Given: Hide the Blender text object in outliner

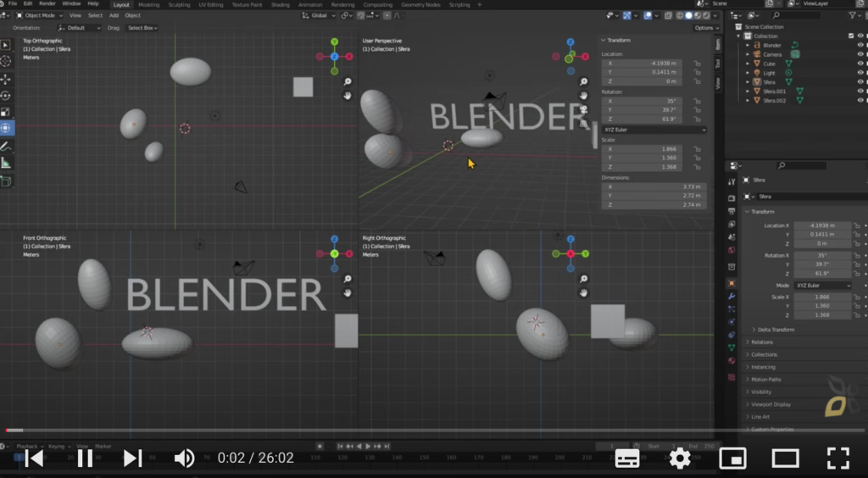Looking at the screenshot, I should (x=860, y=46).
